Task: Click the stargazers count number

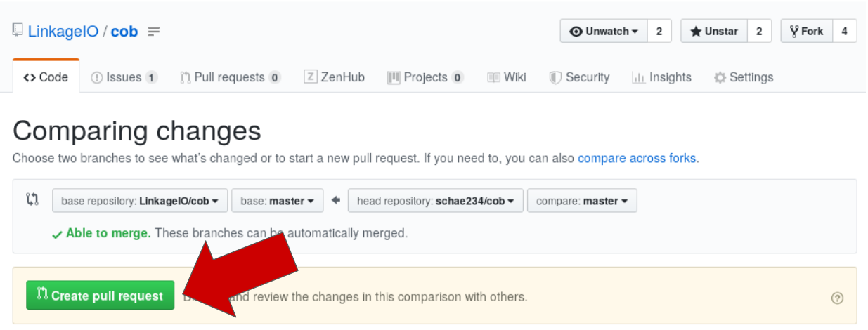Action: 759,32
